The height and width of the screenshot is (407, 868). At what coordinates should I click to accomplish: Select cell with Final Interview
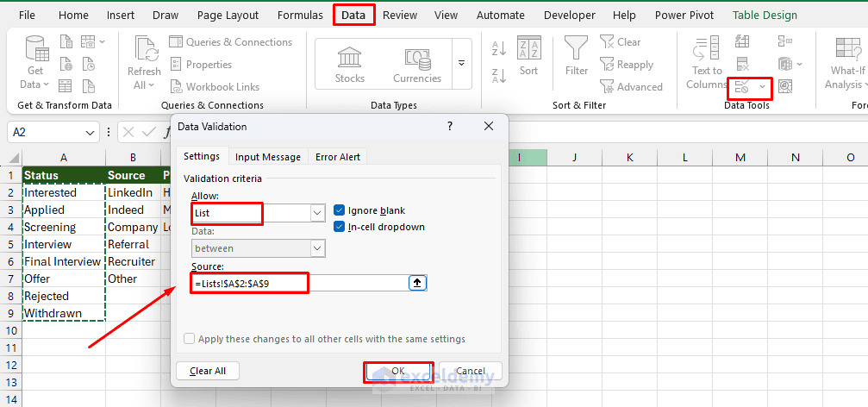click(64, 261)
